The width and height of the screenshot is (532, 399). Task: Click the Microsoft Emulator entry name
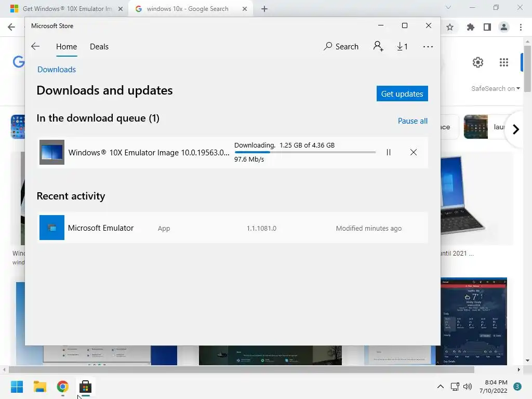click(101, 228)
